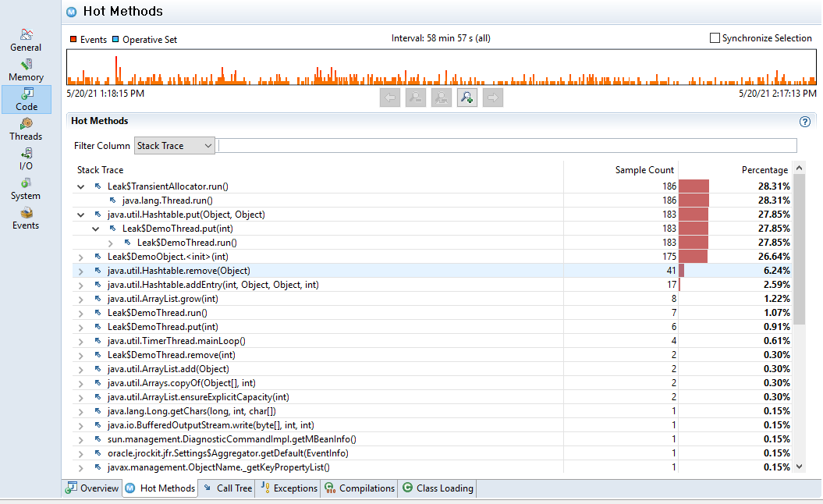
Task: Click the zoom out magnifier button
Action: 416,98
